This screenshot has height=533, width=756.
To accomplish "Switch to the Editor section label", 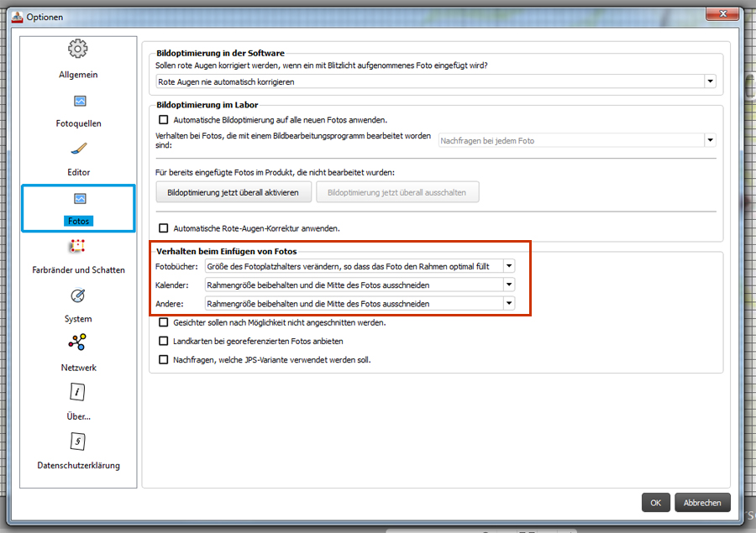I will [x=79, y=172].
